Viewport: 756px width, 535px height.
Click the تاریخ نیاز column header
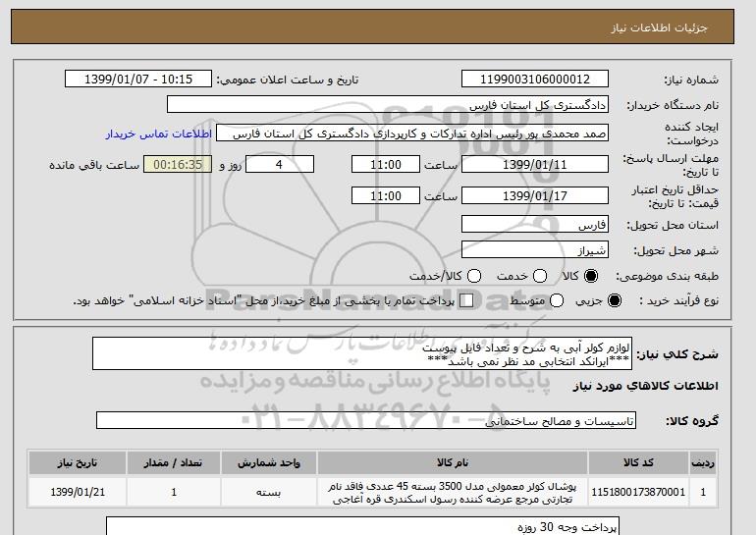coord(78,462)
